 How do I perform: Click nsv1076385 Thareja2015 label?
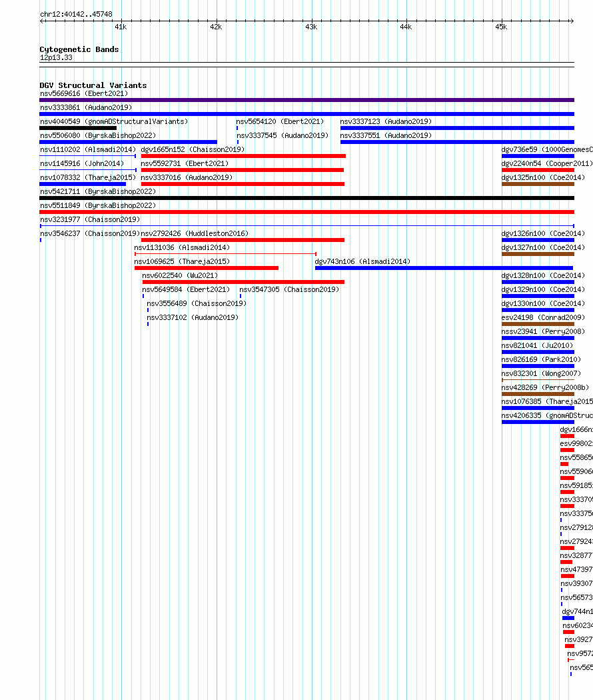pyautogui.click(x=547, y=401)
